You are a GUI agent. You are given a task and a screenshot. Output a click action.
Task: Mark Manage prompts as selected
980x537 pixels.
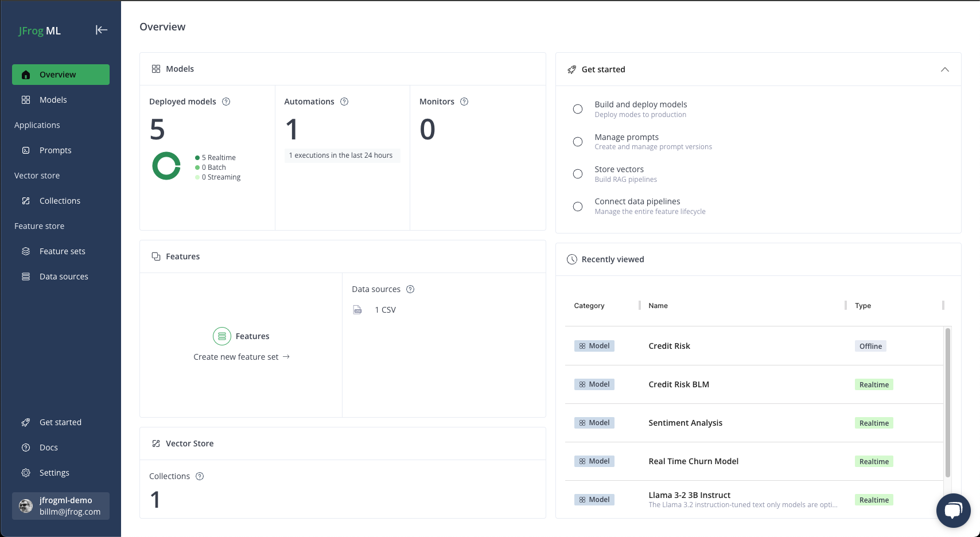578,141
